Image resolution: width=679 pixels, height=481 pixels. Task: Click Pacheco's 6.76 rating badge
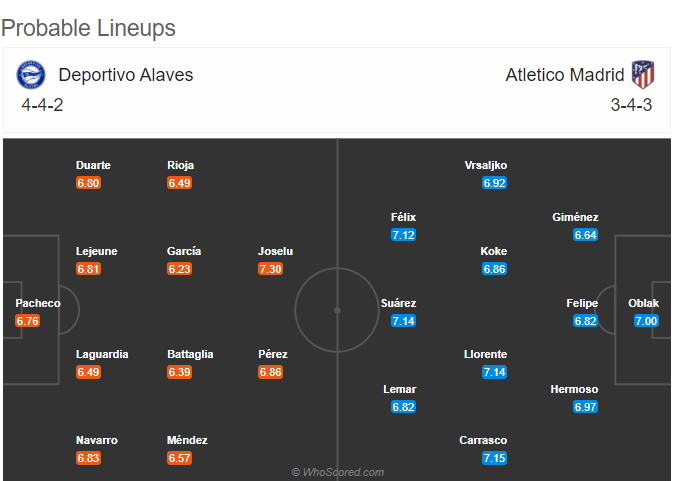[x=28, y=321]
